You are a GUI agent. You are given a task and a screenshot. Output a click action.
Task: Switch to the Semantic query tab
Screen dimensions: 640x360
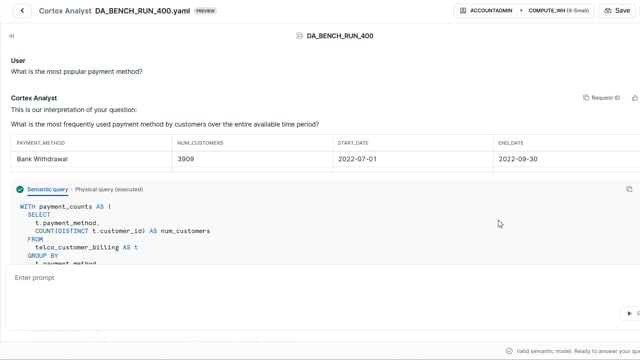pyautogui.click(x=47, y=189)
